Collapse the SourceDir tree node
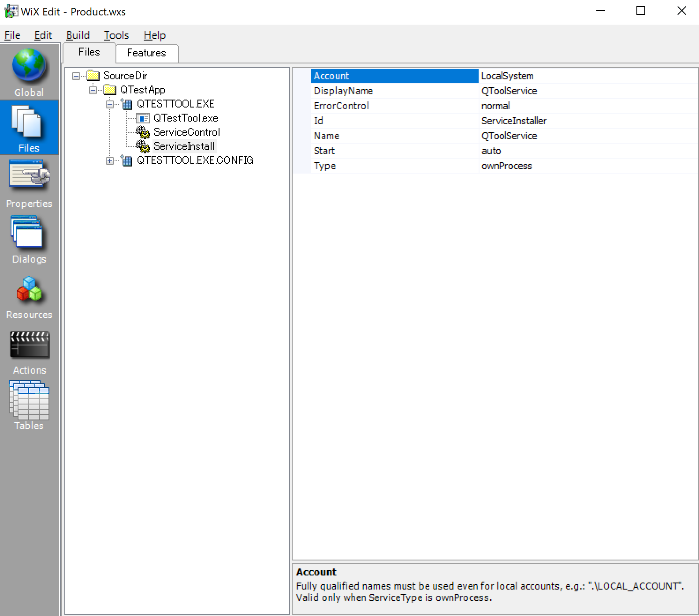The width and height of the screenshot is (699, 616). [x=76, y=76]
